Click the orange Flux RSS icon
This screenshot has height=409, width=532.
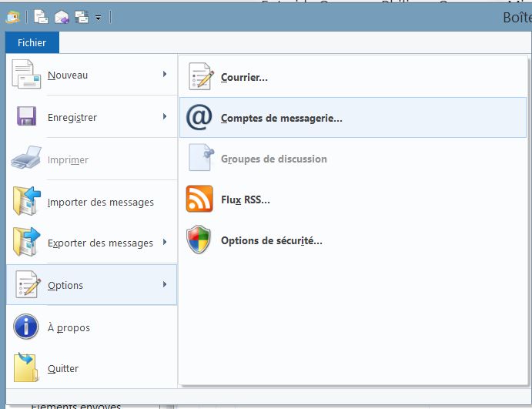pos(199,199)
